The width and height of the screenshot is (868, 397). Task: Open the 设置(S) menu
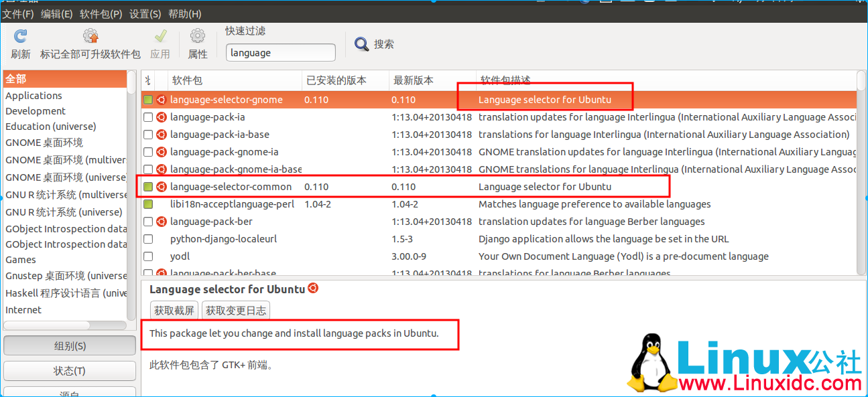pos(145,14)
